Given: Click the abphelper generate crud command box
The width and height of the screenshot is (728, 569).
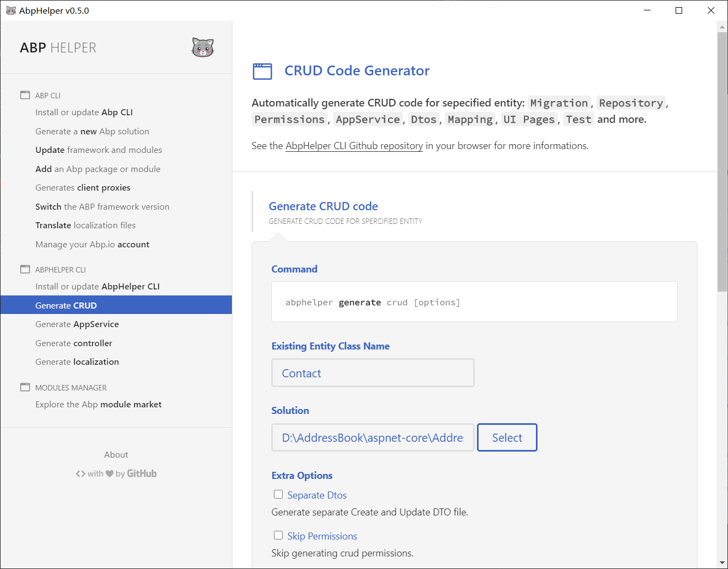Looking at the screenshot, I should click(x=474, y=302).
